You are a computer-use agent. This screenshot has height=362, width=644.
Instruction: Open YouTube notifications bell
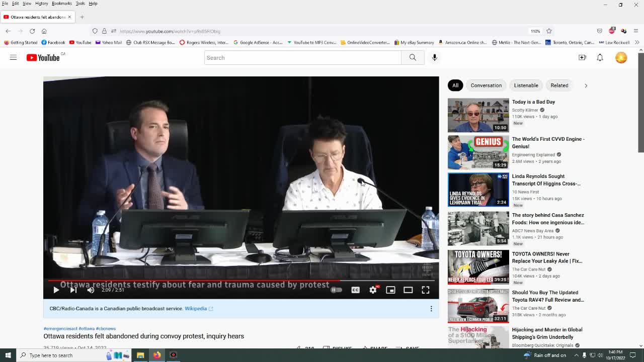tap(600, 58)
